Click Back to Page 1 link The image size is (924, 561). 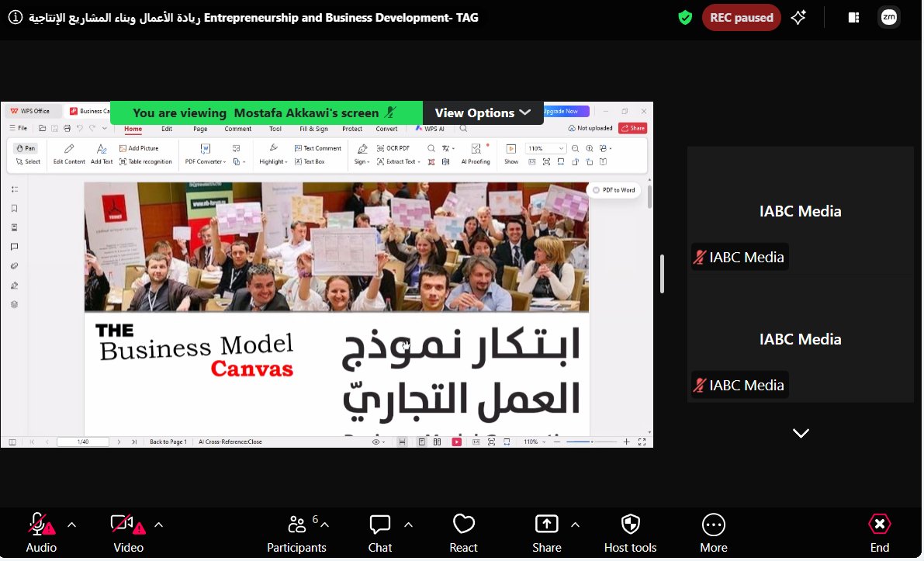[168, 442]
